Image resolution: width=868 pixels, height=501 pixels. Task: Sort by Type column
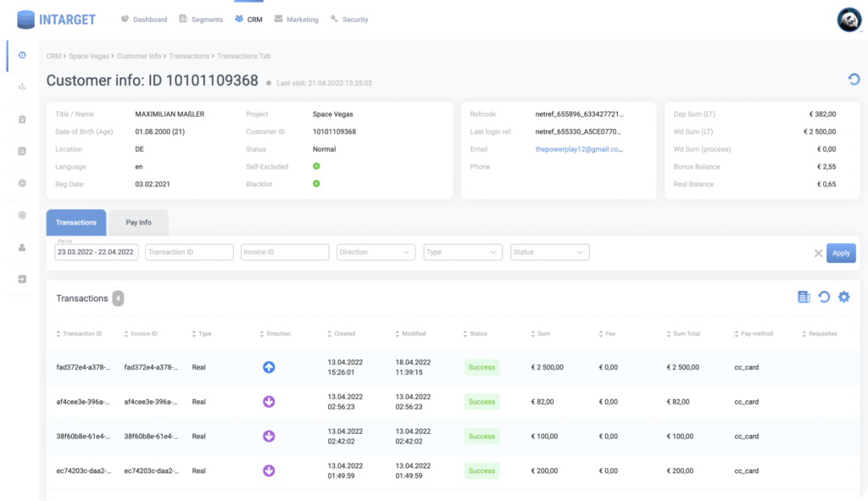coord(202,334)
